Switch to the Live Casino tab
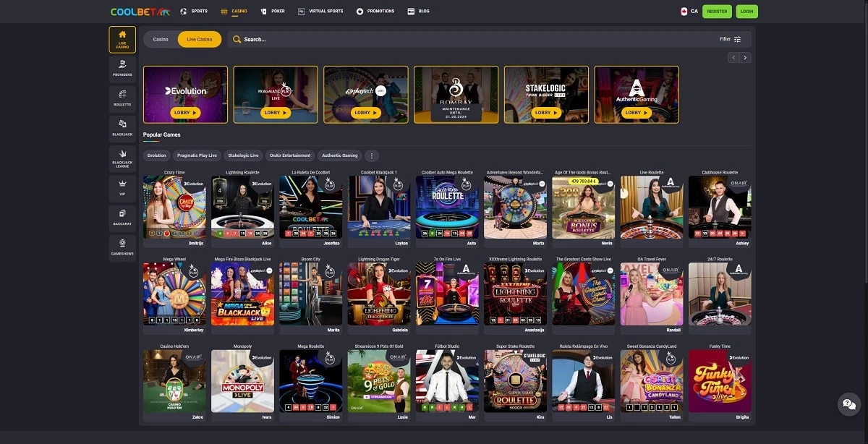Screen dimensions: 868x444 [200, 39]
